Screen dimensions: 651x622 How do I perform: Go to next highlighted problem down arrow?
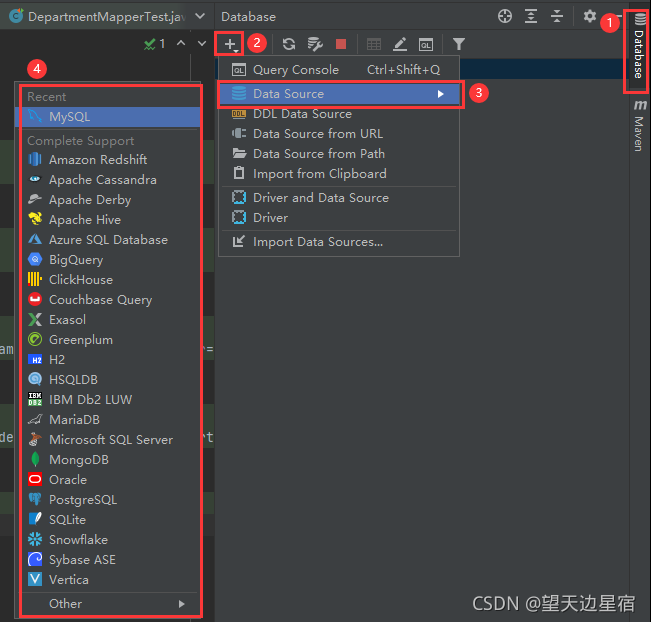202,43
